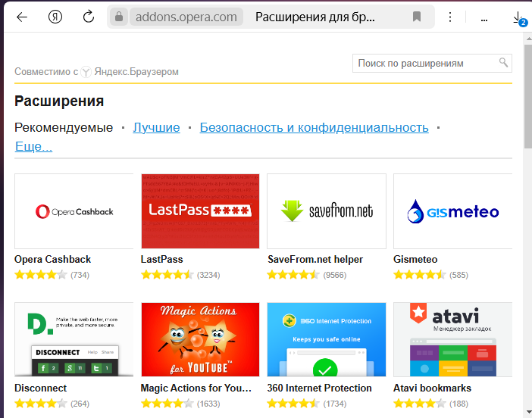Screen dimensions: 532x418
Task: Click the padlock site security icon
Action: (x=119, y=17)
